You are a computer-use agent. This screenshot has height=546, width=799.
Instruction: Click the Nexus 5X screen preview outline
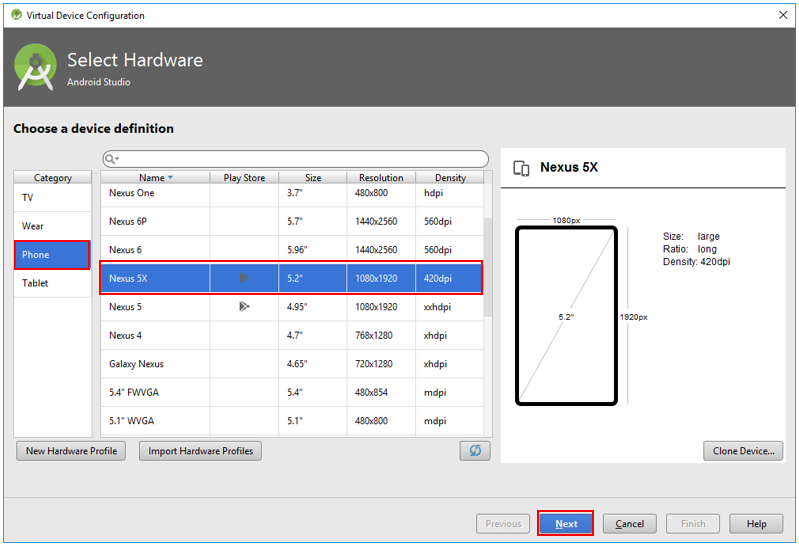566,316
